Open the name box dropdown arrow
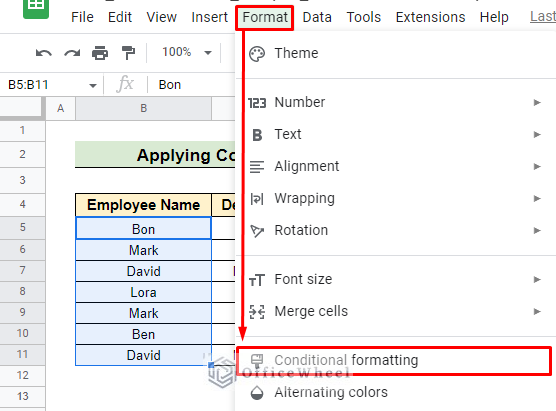 coord(93,85)
